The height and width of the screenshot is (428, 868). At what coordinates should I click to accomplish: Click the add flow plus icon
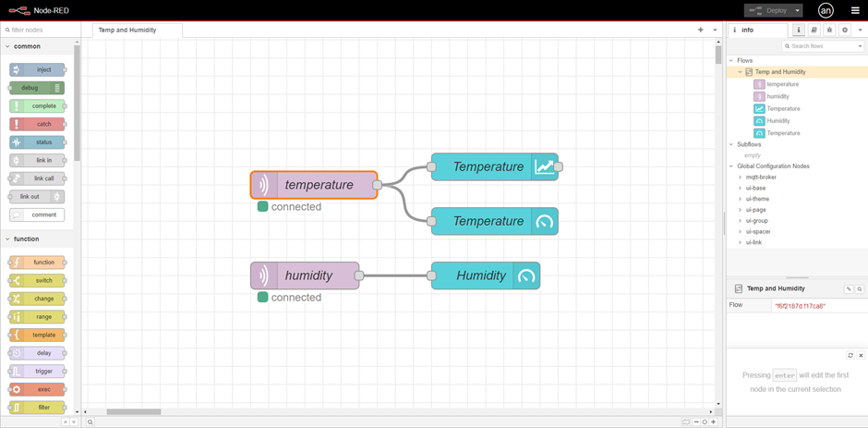tap(701, 30)
